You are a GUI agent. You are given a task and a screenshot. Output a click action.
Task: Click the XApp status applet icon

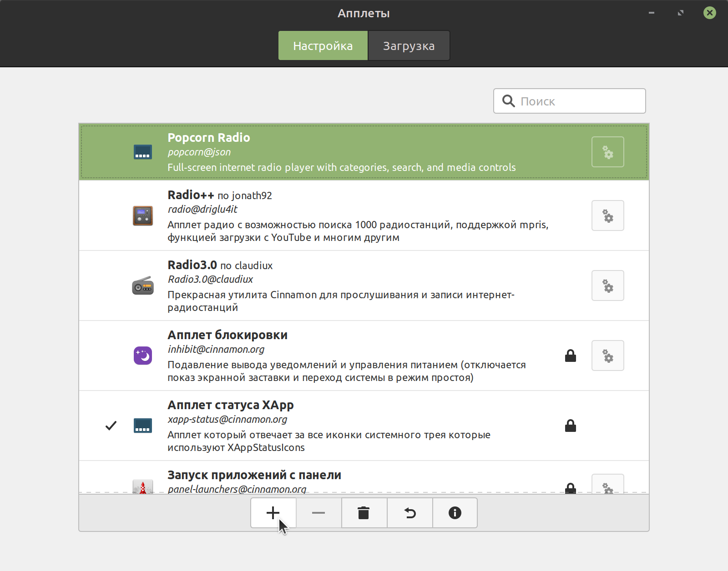tap(143, 426)
